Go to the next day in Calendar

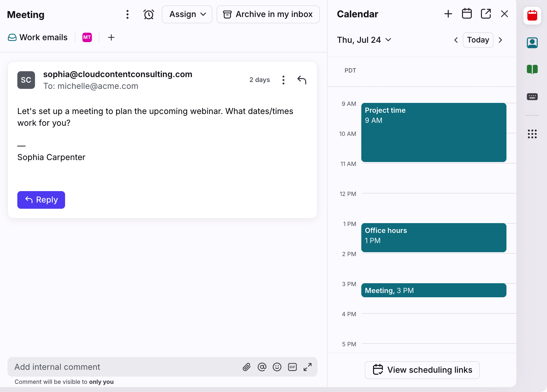click(x=500, y=40)
